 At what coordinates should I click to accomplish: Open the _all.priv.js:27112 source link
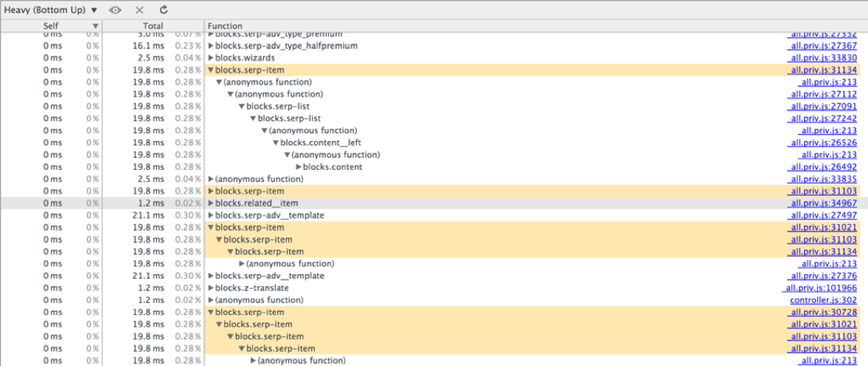pos(822,94)
